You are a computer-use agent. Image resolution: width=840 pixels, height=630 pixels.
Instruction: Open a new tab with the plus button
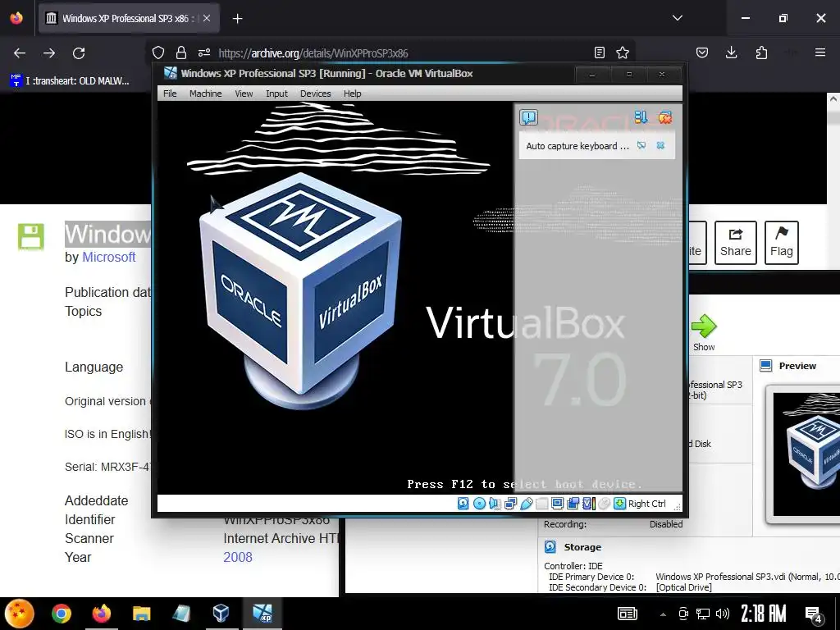[x=237, y=19]
